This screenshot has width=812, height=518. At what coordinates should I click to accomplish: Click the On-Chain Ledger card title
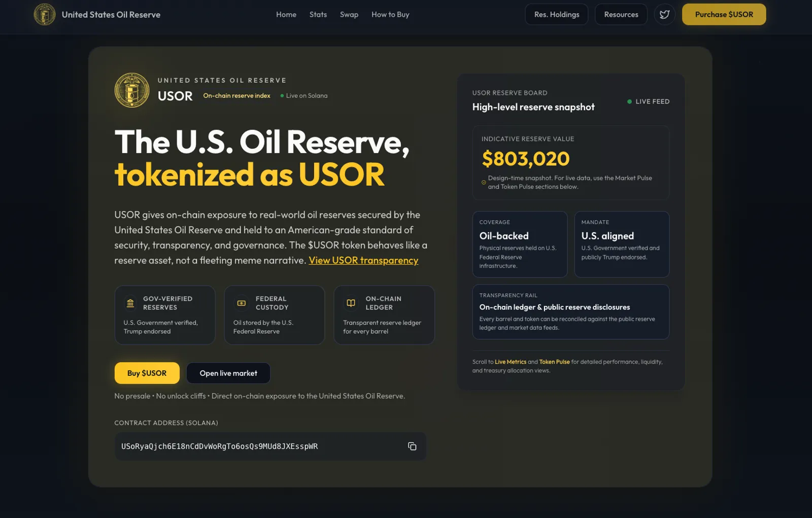[x=383, y=303]
